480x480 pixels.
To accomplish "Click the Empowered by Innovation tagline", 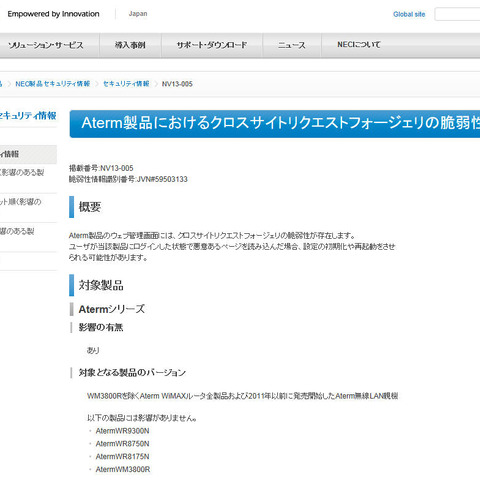I will pos(53,14).
